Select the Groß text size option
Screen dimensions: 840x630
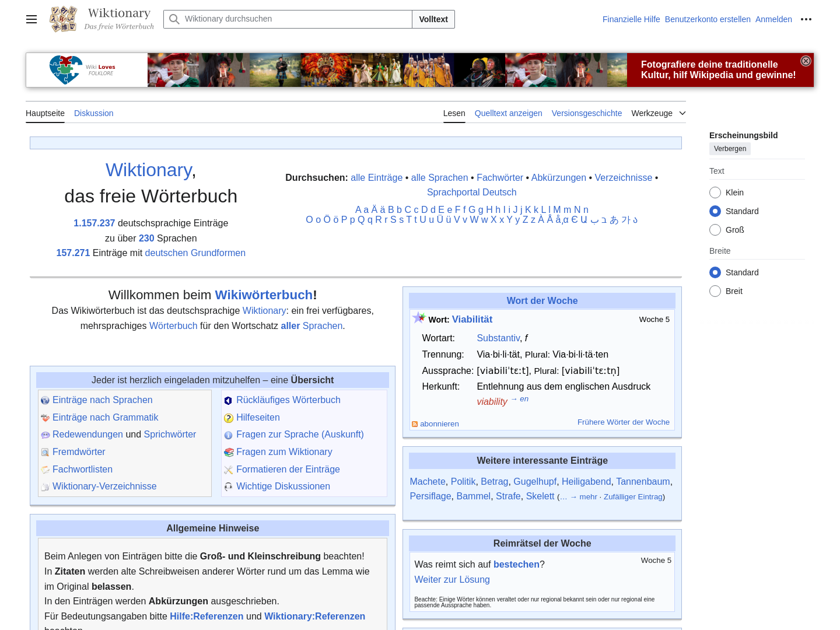pyautogui.click(x=715, y=230)
